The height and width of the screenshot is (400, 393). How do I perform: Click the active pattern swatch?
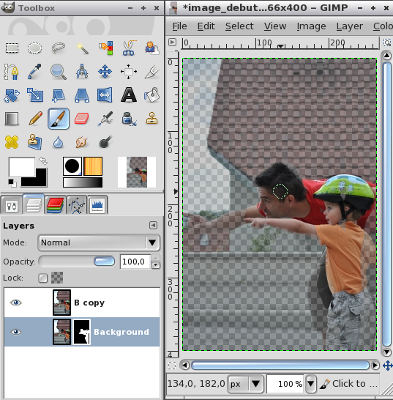tap(93, 166)
